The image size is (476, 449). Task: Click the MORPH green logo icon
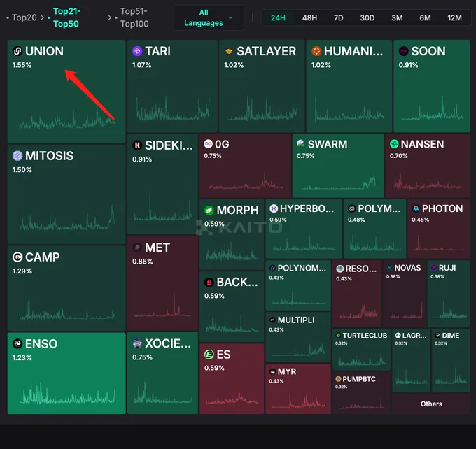pyautogui.click(x=209, y=210)
